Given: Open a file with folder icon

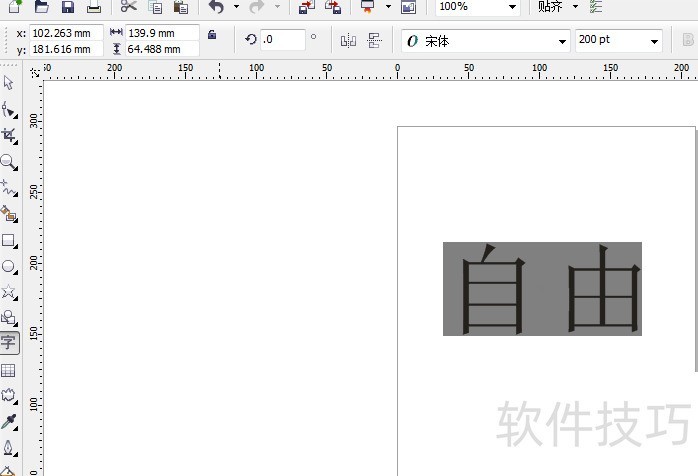Looking at the screenshot, I should pos(41,6).
